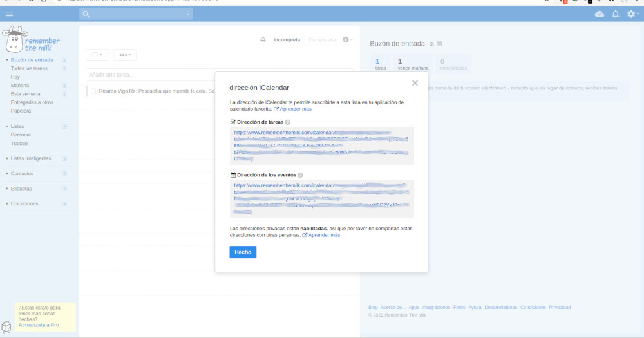Expand the Contactos section
Image resolution: width=644 pixels, height=338 pixels.
tap(7, 174)
